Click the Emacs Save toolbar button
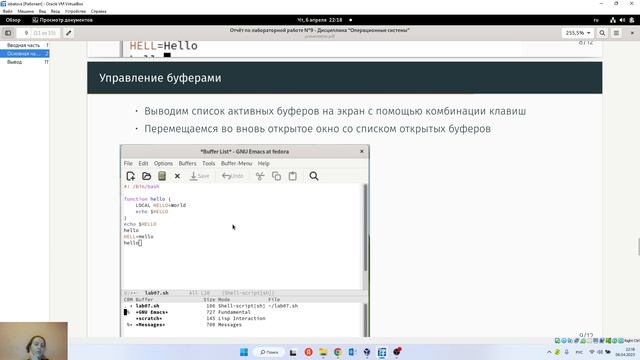This screenshot has width=640, height=360. pyautogui.click(x=200, y=176)
